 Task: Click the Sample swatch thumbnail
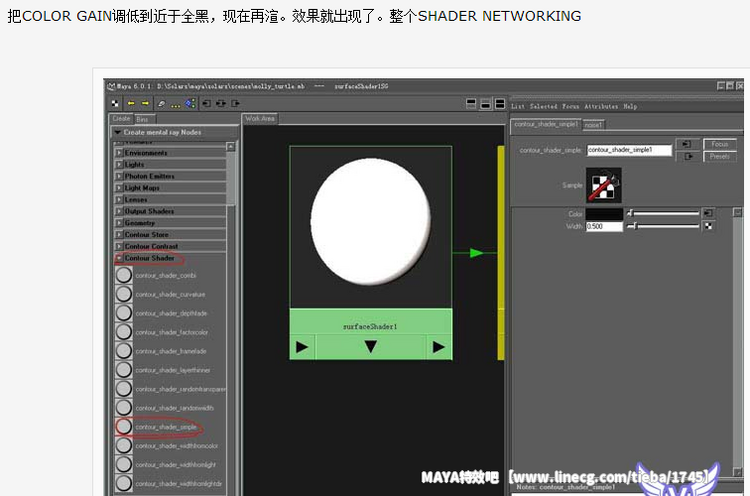tap(604, 185)
